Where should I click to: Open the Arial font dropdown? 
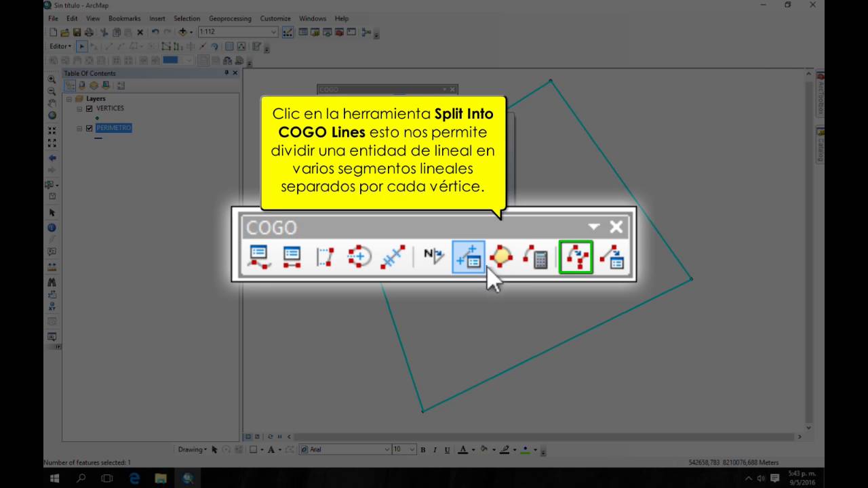pos(387,449)
